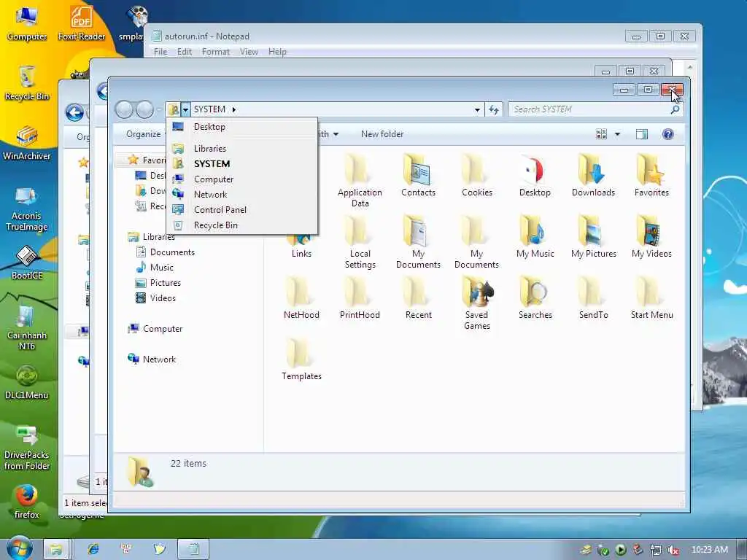Choose Control Panel from the location dropdown

(242, 209)
